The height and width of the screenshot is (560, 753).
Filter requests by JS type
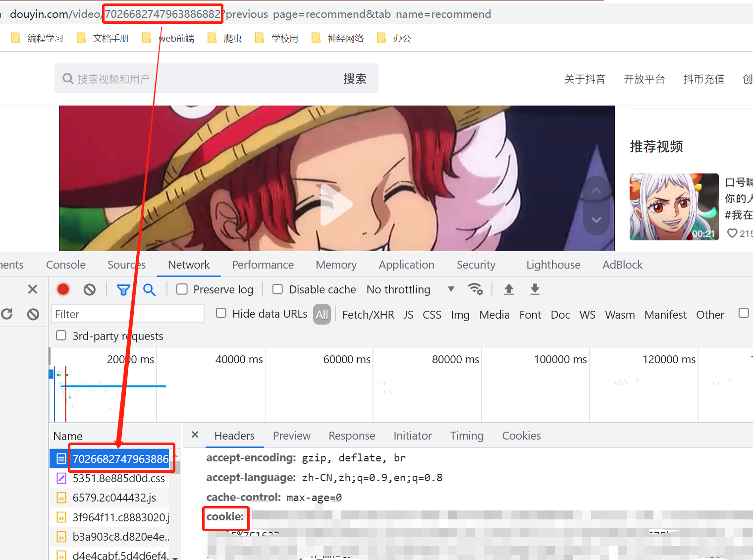408,315
